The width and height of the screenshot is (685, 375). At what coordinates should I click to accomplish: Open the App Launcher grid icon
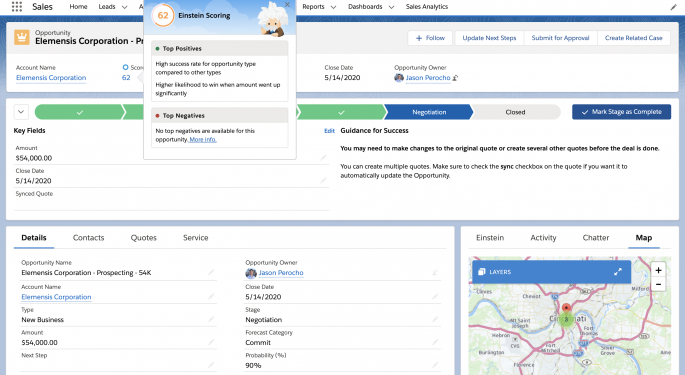(x=17, y=7)
